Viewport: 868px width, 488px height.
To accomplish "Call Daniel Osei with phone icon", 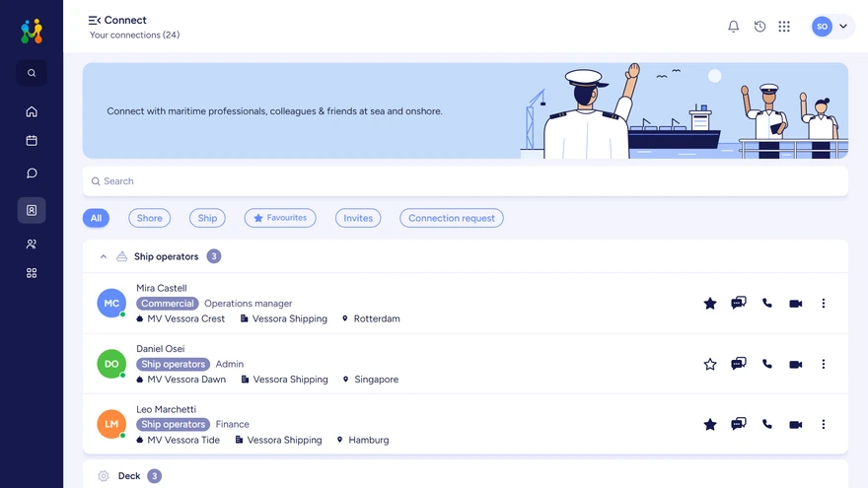I will (767, 364).
